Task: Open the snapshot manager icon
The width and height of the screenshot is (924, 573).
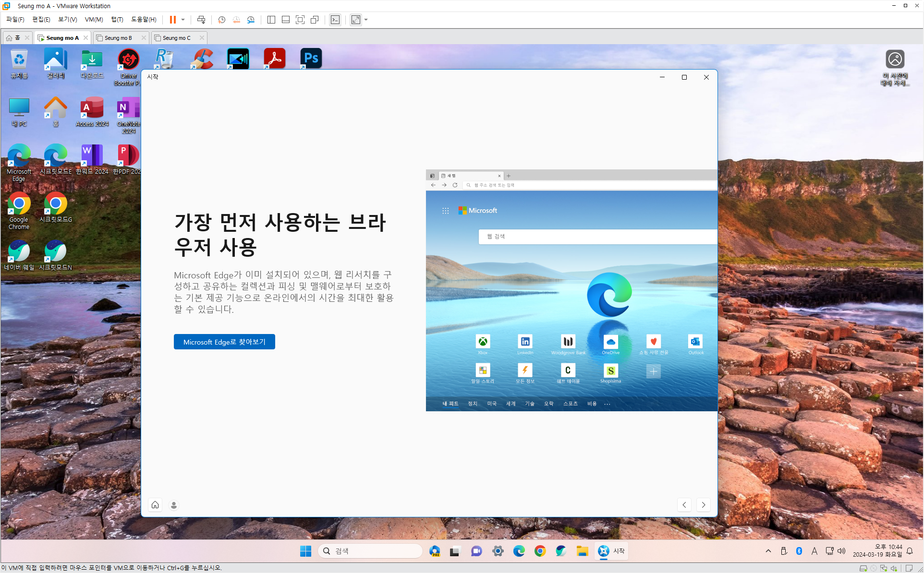Action: 251,20
